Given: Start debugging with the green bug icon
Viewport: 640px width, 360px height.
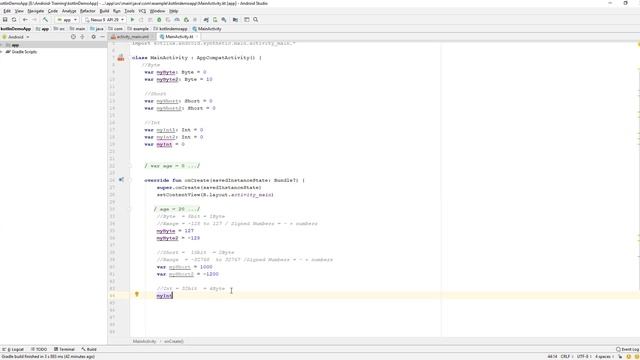Looking at the screenshot, I should click(x=159, y=20).
